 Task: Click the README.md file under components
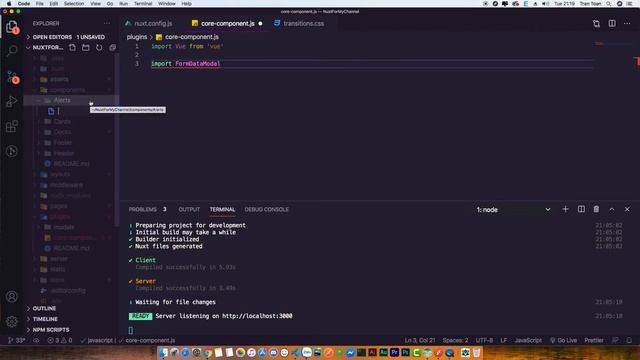[x=72, y=164]
